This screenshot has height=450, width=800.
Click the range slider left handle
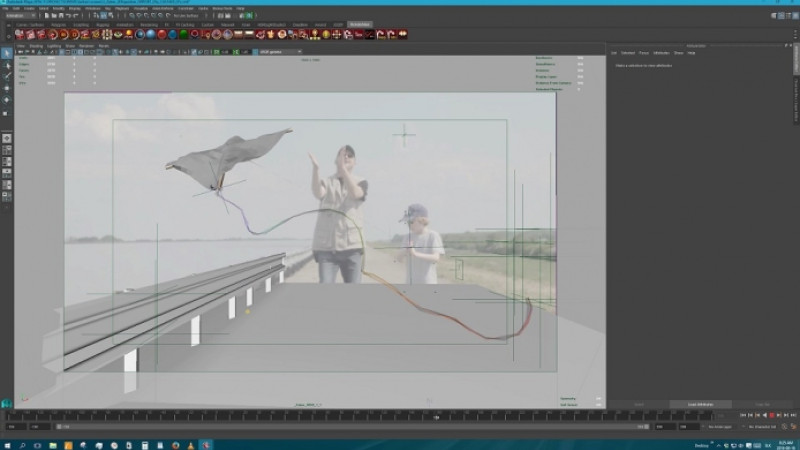[59, 427]
